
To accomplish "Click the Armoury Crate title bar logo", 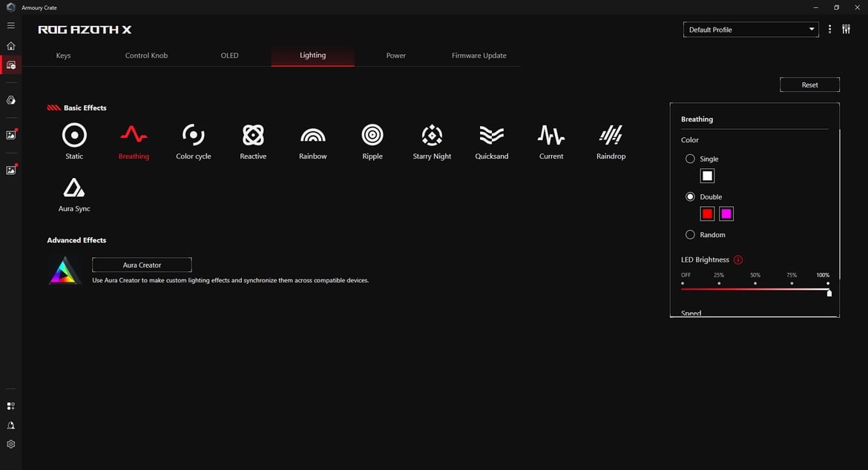I will click(10, 7).
